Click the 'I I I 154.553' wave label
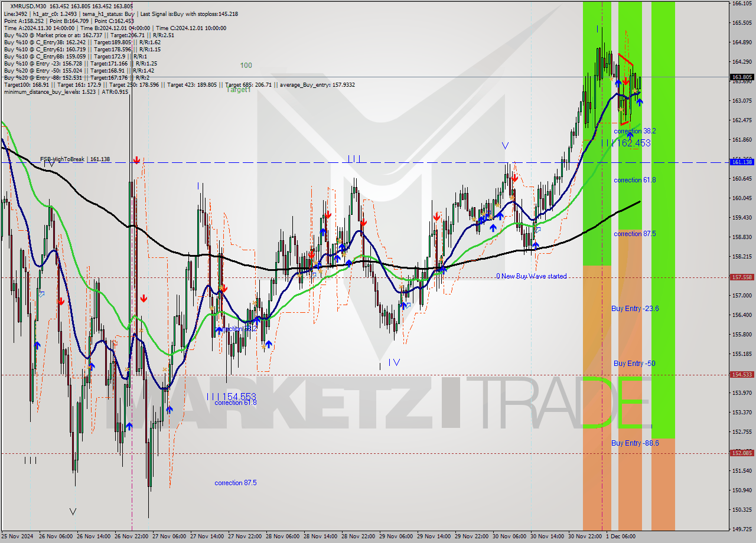Screen dimensions: 756x543 pyautogui.click(x=232, y=396)
